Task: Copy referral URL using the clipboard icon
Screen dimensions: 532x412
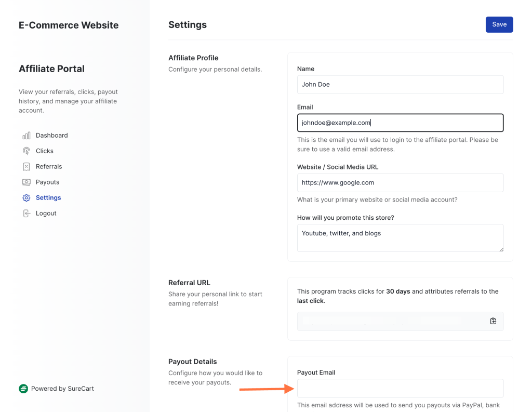Action: point(493,321)
